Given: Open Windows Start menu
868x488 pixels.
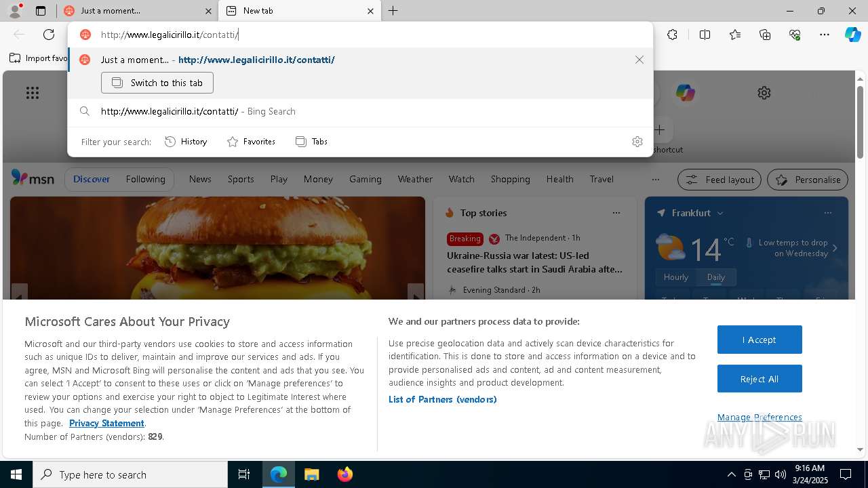Looking at the screenshot, I should 16,474.
